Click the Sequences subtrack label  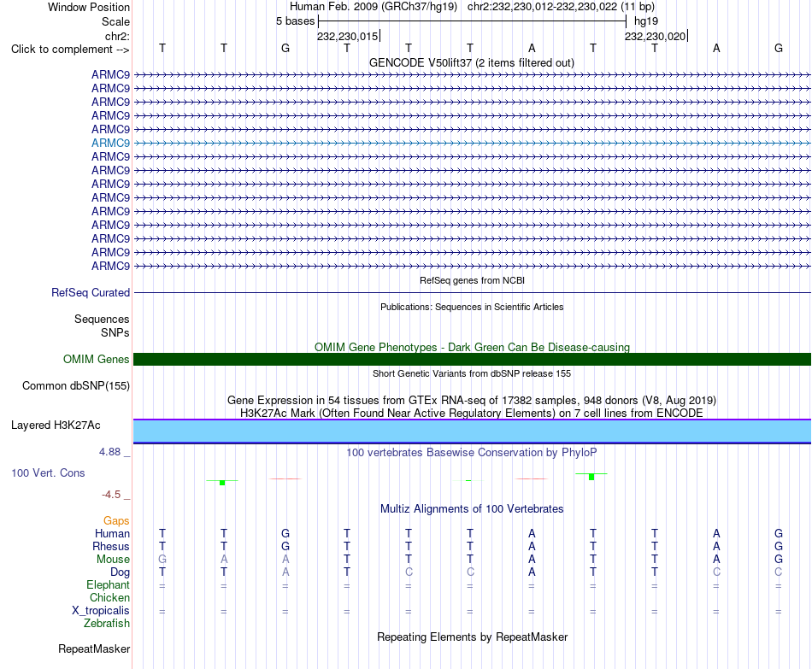coord(102,319)
